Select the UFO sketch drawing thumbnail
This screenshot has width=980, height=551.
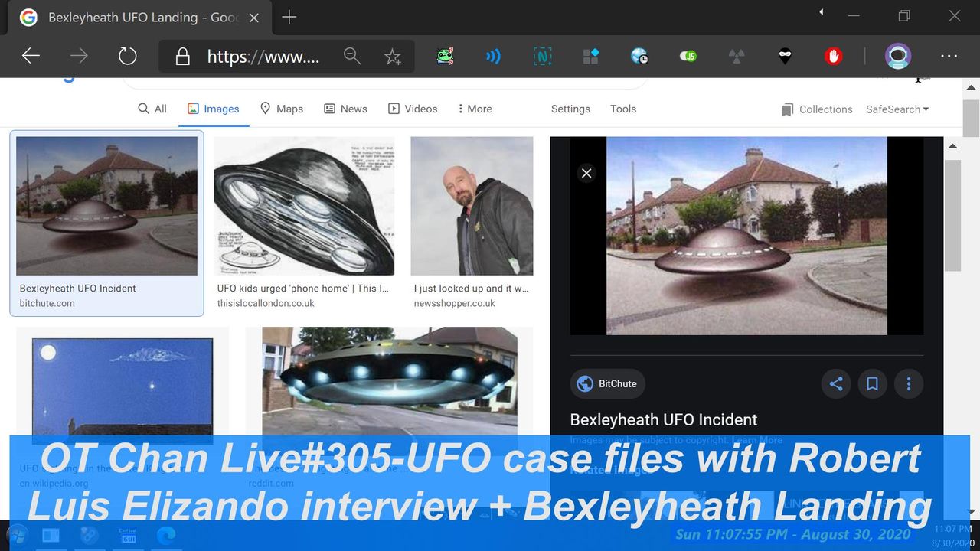[x=304, y=206]
